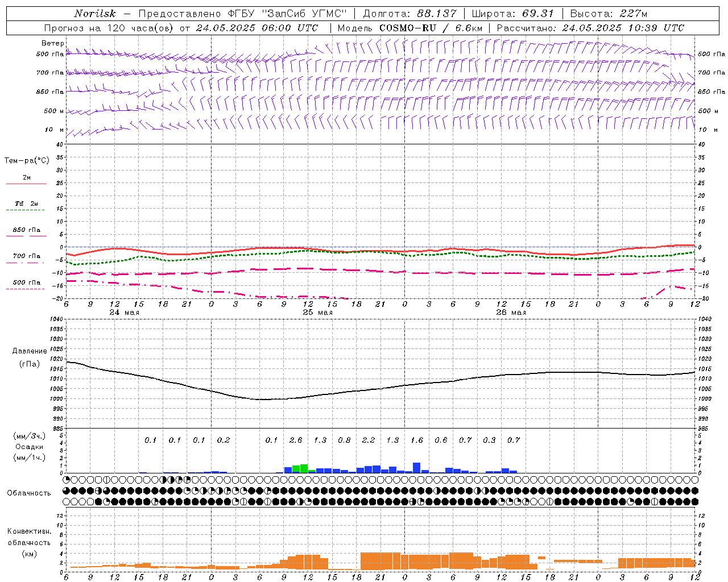Select the forecast start "24.05.2025 06:00 UTC"

point(257,28)
